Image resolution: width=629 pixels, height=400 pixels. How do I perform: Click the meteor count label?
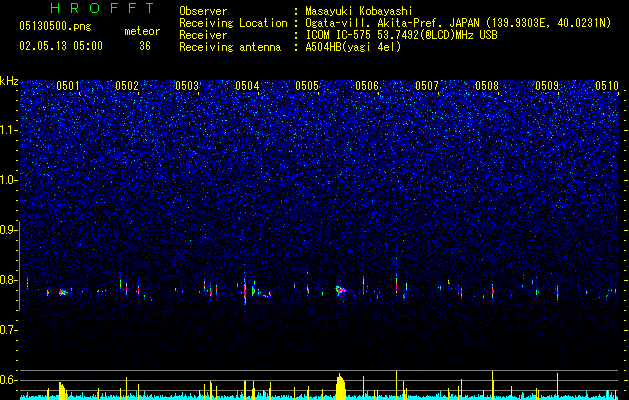pyautogui.click(x=142, y=31)
